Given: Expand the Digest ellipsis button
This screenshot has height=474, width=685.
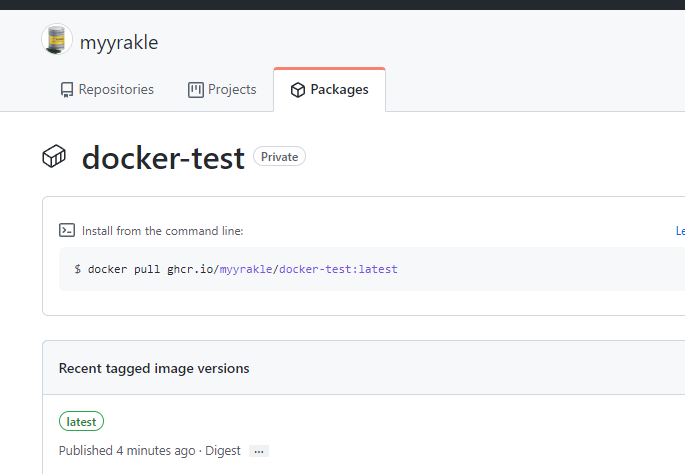Looking at the screenshot, I should click(x=259, y=451).
